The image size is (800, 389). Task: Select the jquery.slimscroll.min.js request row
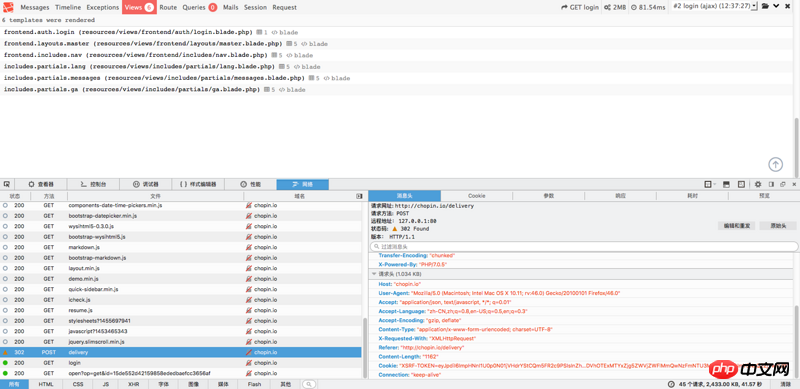tap(181, 342)
